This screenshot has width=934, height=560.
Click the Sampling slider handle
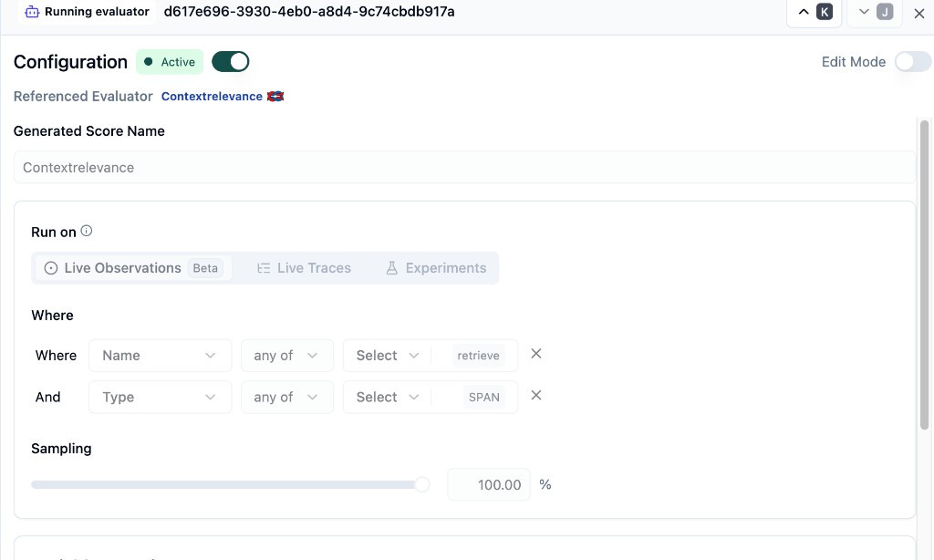(422, 484)
